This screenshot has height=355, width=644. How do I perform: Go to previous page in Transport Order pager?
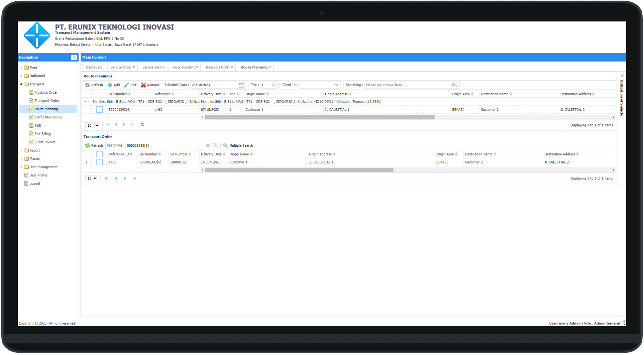(116, 178)
